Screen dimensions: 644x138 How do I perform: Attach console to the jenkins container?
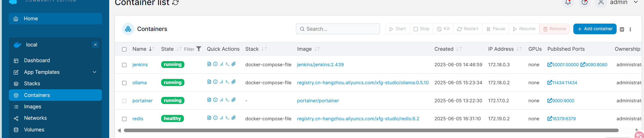coord(234,64)
